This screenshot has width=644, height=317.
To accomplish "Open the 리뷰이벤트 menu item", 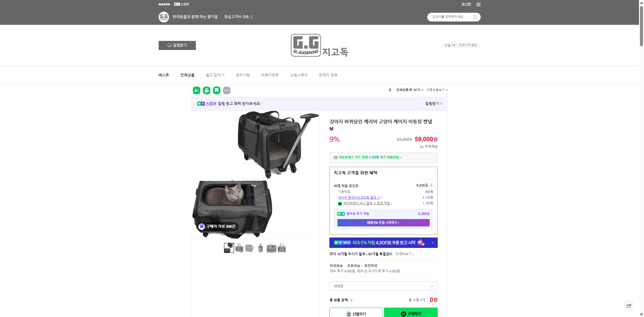I will [x=270, y=75].
